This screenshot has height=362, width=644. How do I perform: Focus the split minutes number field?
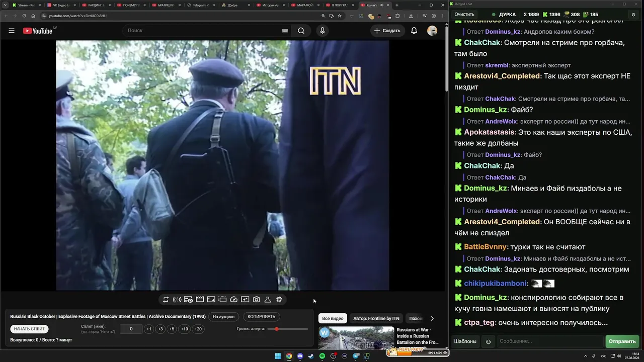[x=131, y=329]
